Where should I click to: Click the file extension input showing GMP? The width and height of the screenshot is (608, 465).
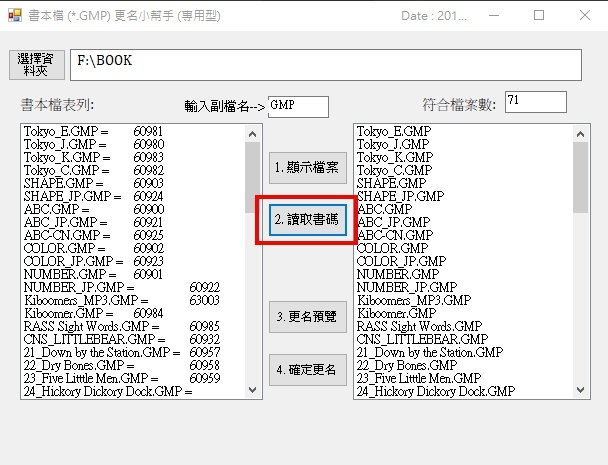tap(298, 107)
